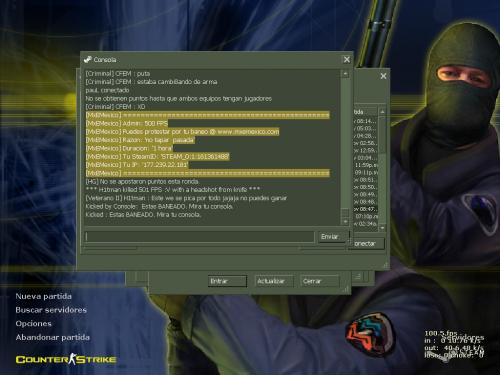Click the console scrollbar up arrow

click(x=345, y=73)
